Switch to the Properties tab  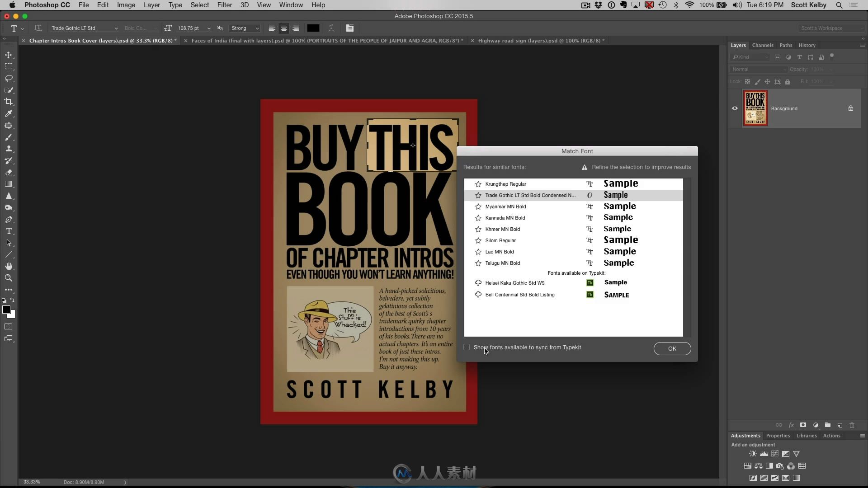[778, 436]
